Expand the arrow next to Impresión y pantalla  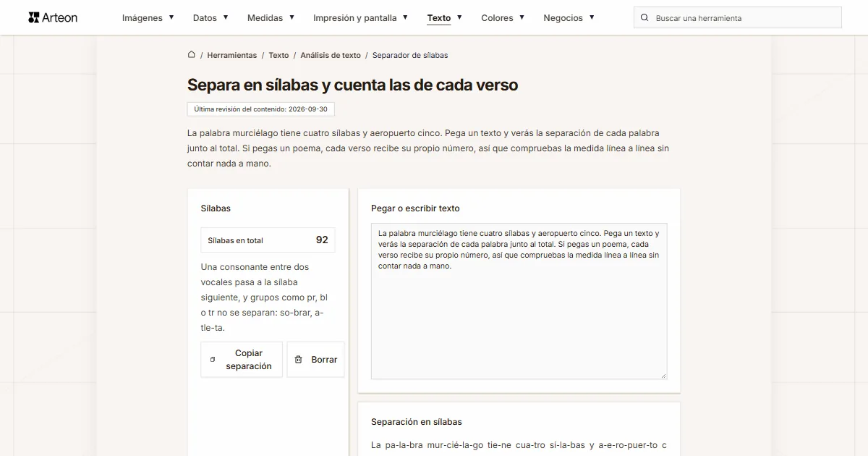click(x=405, y=17)
